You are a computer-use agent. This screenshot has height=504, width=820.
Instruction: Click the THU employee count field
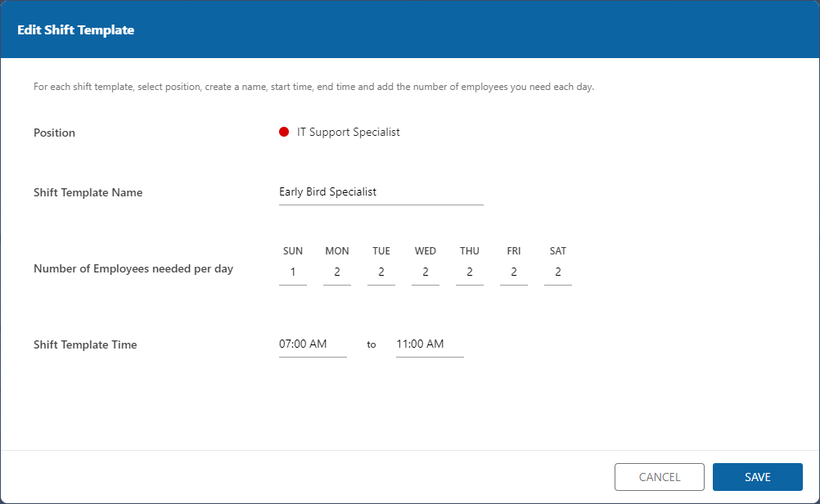pyautogui.click(x=470, y=272)
